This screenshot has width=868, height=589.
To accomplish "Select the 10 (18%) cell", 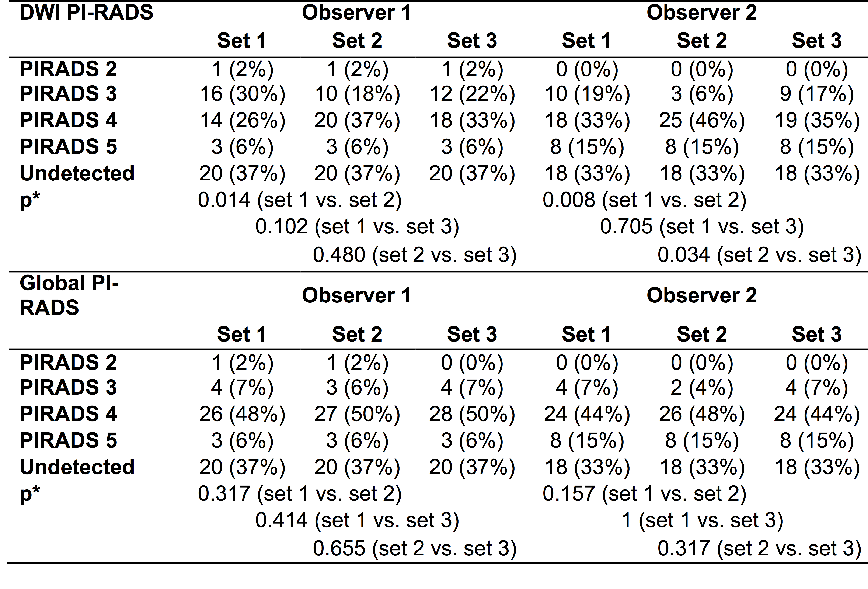I will (x=357, y=93).
